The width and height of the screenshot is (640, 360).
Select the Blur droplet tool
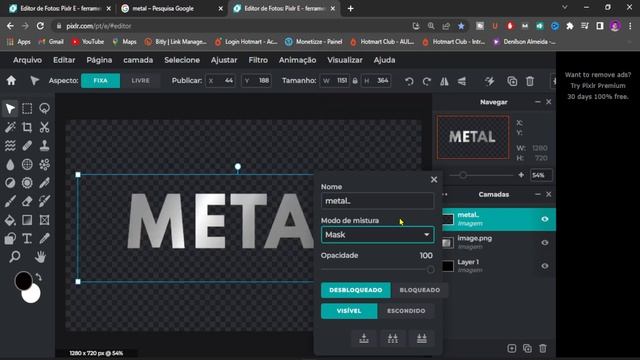[x=10, y=164]
